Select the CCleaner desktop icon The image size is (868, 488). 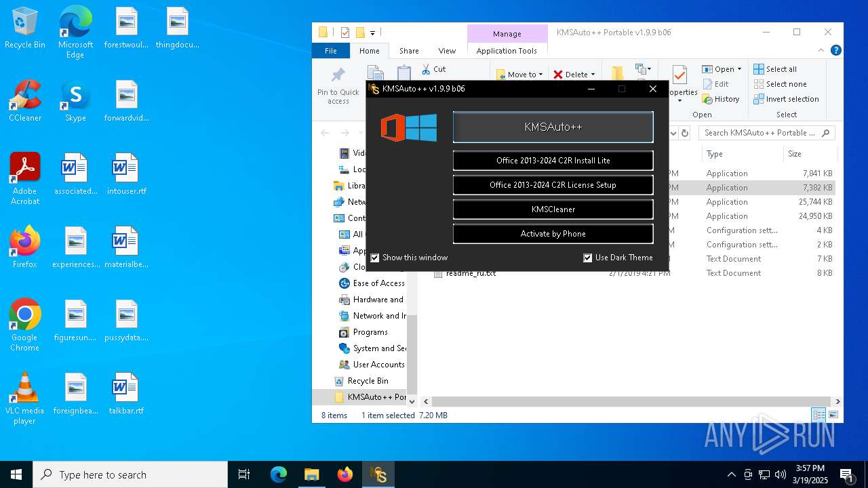click(25, 101)
